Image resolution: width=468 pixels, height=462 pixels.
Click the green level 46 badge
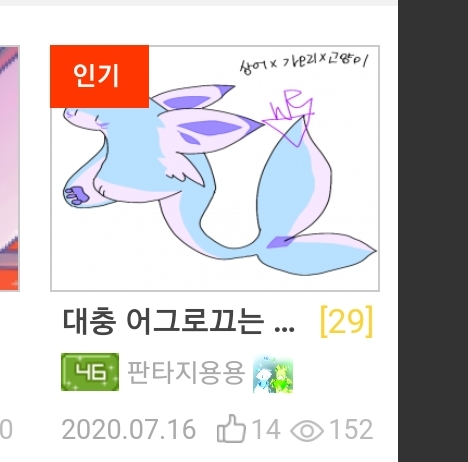[x=90, y=372]
